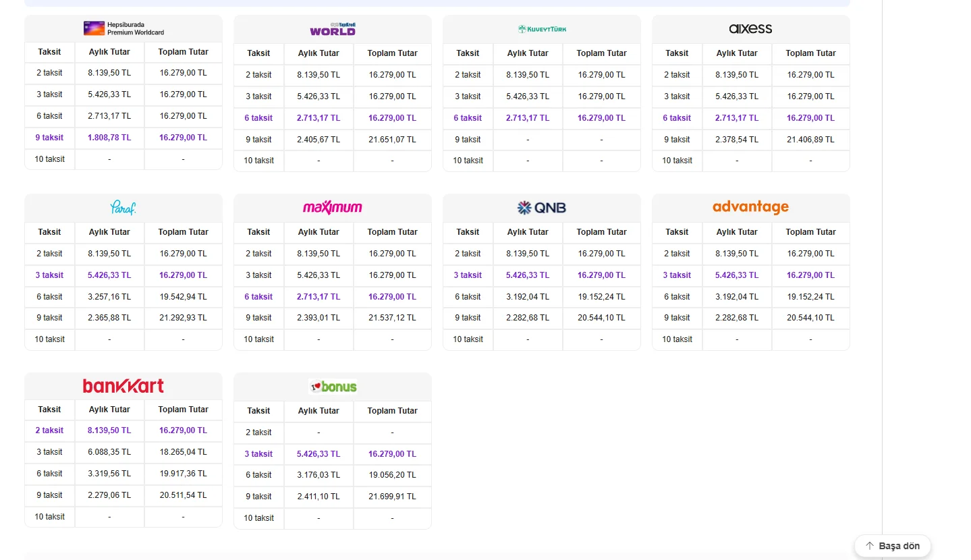Click Taksit header in QNB table
Screen dimensions: 971x560
pos(468,232)
